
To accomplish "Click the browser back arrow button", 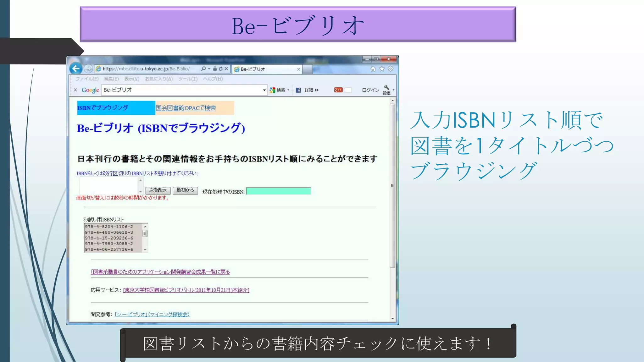I will point(76,69).
